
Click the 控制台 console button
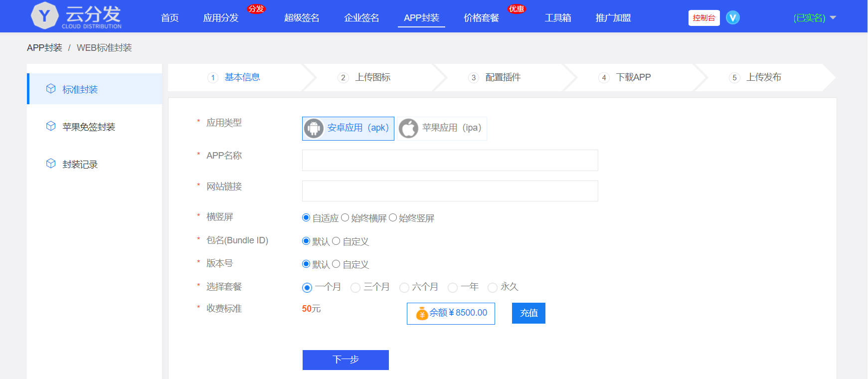pyautogui.click(x=703, y=18)
